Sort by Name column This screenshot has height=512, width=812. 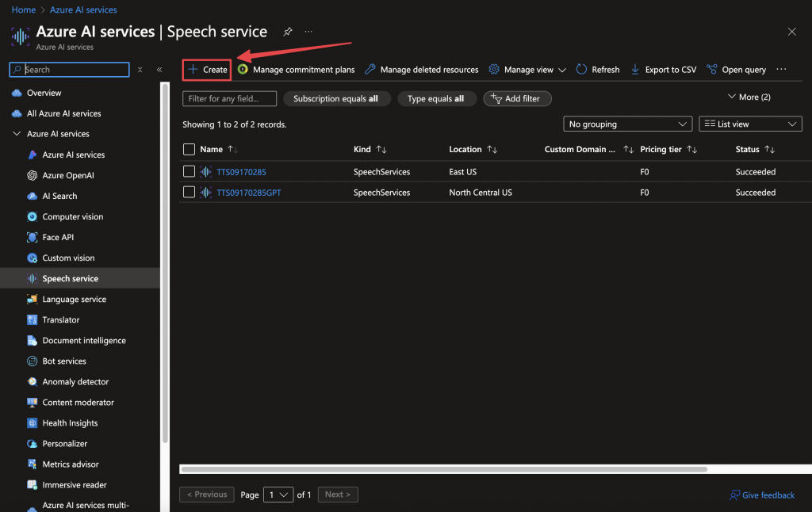pyautogui.click(x=219, y=149)
